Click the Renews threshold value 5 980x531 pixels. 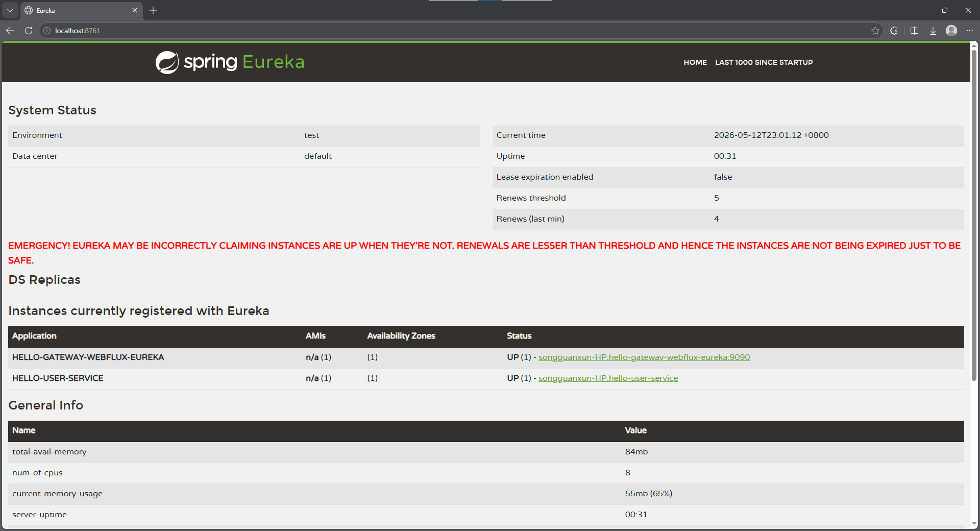717,198
